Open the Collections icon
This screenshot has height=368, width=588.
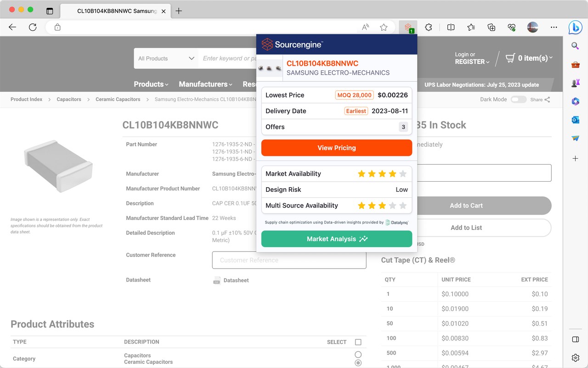492,28
